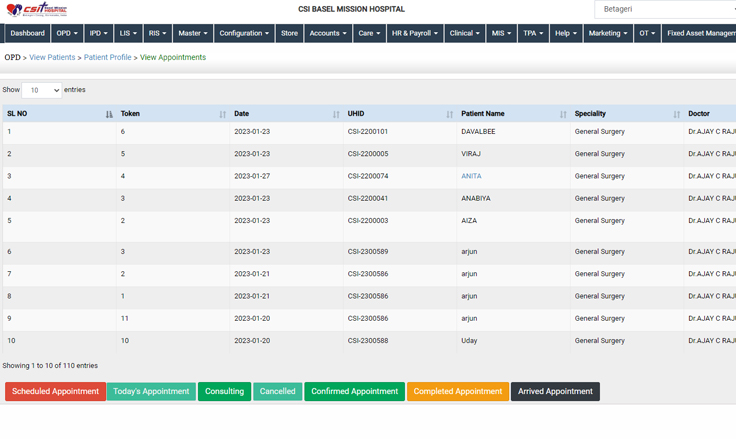This screenshot has width=736, height=439.
Task: Expand the Accounts menu
Action: pos(328,33)
